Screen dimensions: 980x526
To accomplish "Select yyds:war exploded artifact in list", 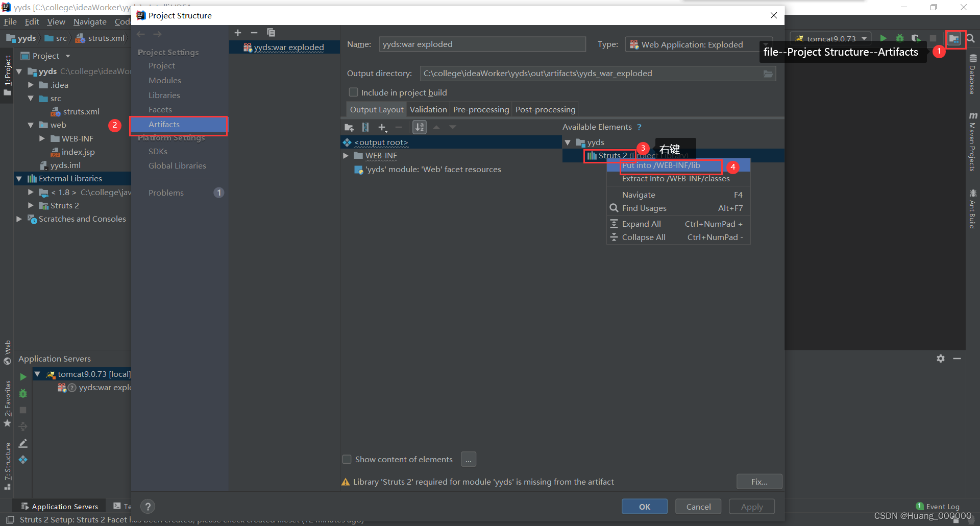I will click(x=285, y=47).
